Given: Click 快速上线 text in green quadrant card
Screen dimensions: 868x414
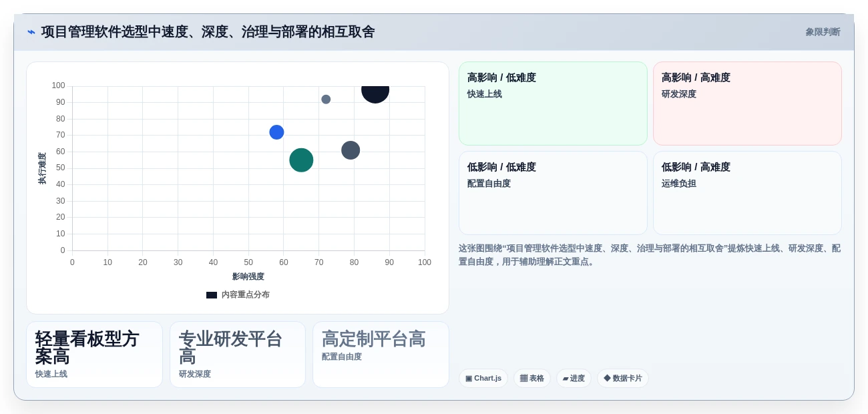Looking at the screenshot, I should point(485,94).
